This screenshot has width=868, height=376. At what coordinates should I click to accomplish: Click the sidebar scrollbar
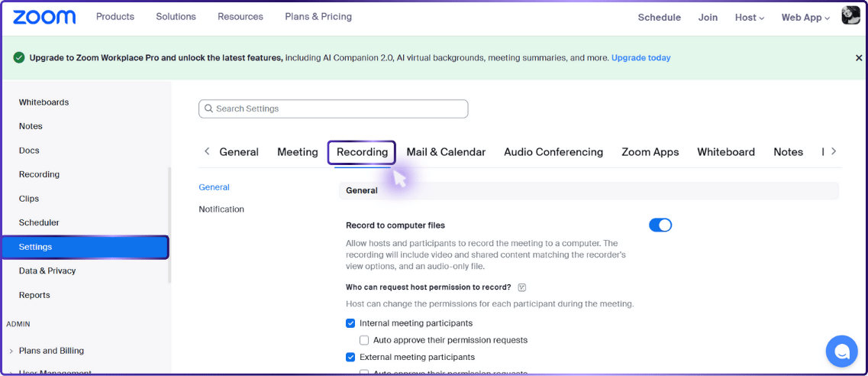tap(169, 224)
